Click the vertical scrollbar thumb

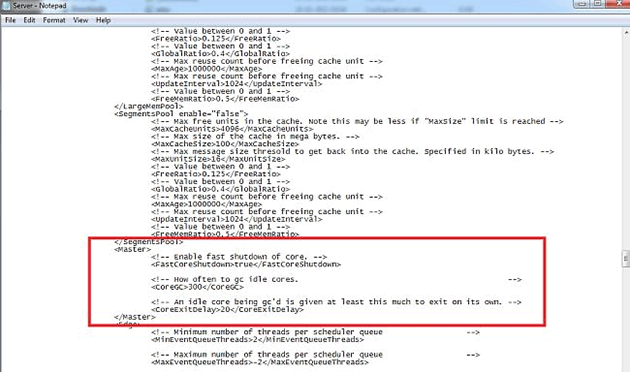coord(626,258)
